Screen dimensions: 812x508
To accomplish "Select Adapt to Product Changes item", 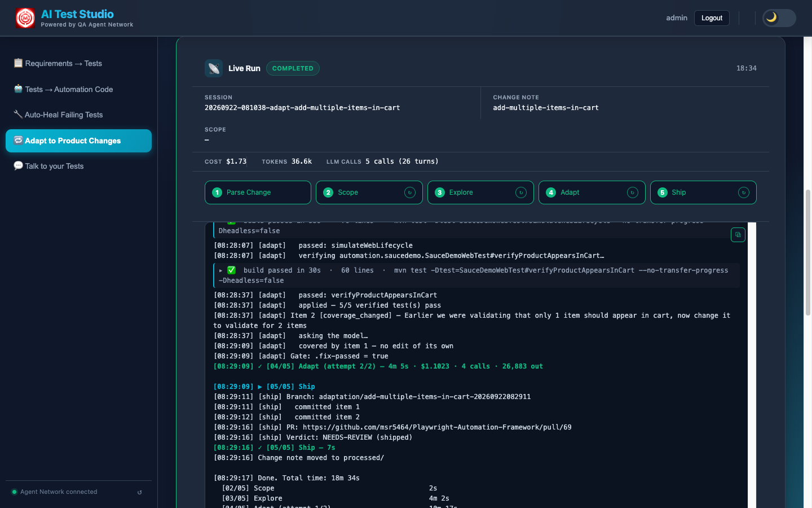I will [x=78, y=141].
